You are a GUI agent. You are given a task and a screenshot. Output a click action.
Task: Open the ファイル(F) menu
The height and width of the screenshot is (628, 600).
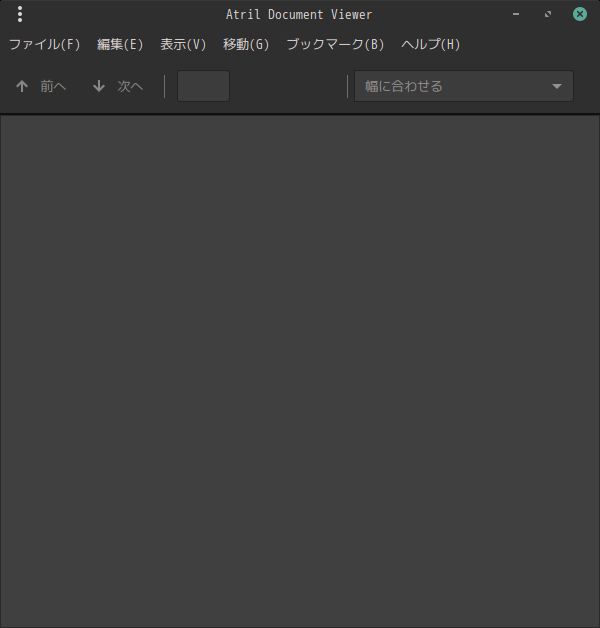[x=44, y=44]
